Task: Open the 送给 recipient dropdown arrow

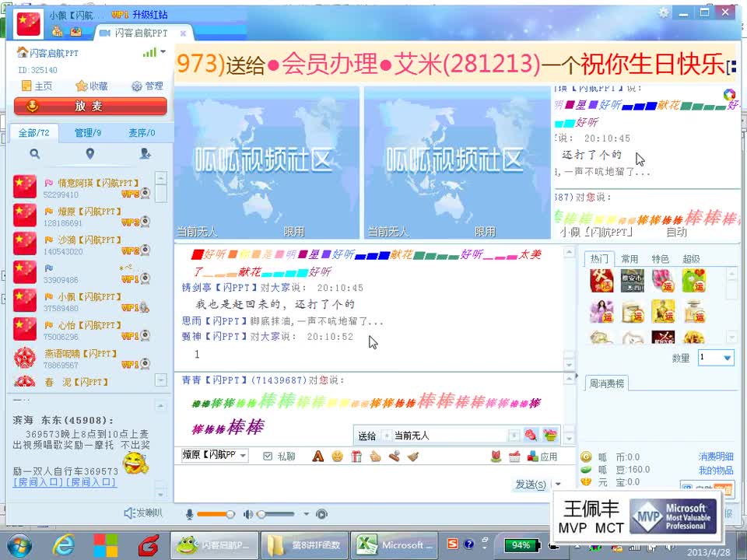Action: click(514, 436)
